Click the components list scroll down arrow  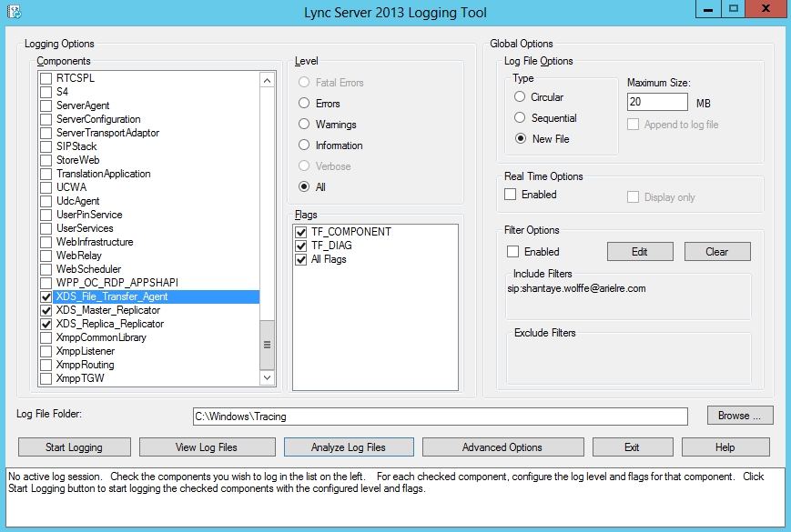267,377
